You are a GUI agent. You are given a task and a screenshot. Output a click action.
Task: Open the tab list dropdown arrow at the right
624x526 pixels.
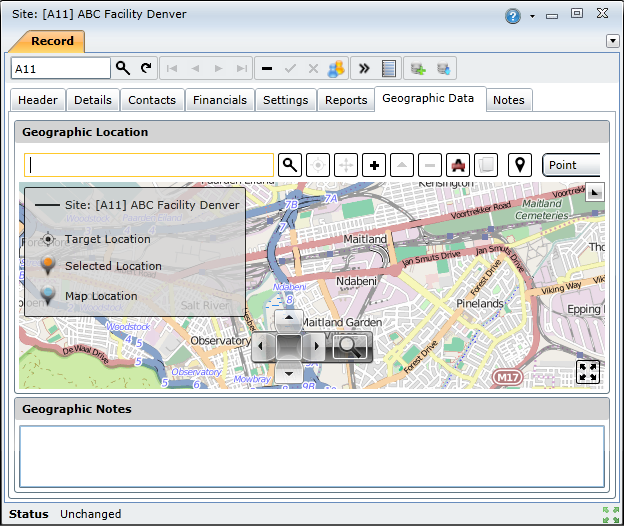pyautogui.click(x=613, y=41)
